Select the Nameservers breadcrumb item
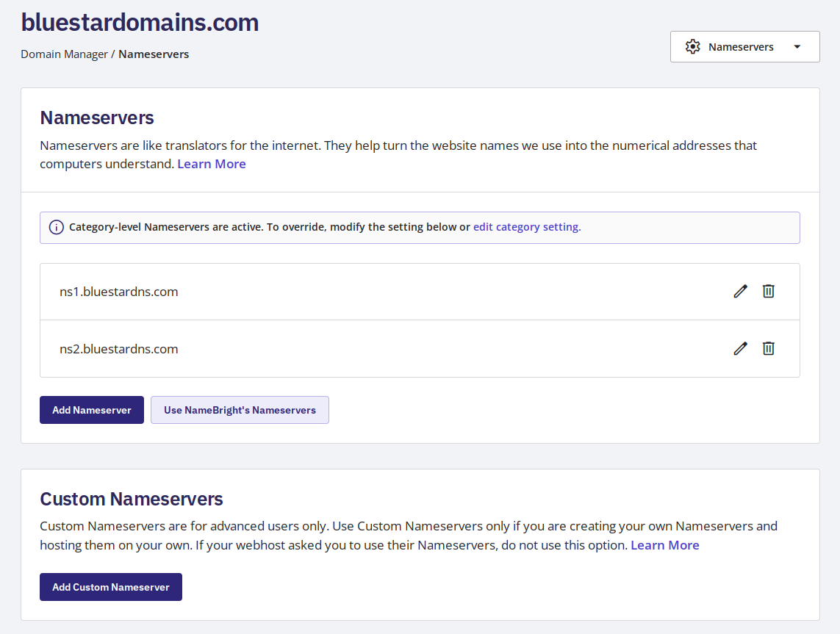Viewport: 840px width, 634px height. tap(154, 54)
